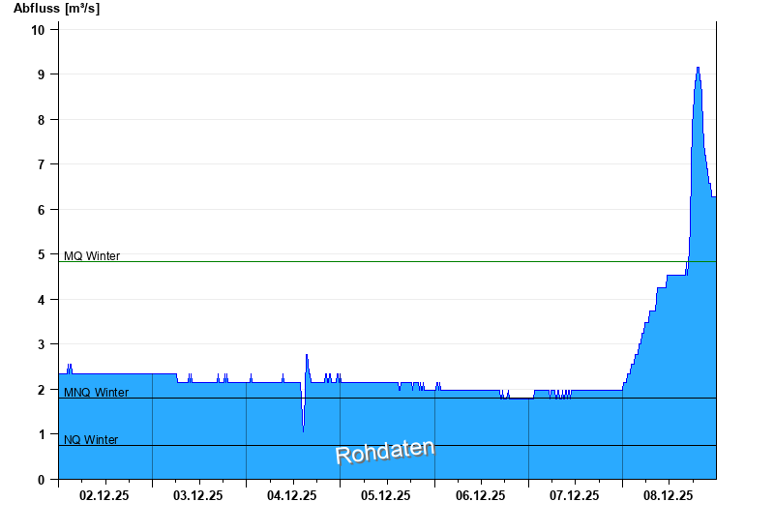
Task: Click the date label 02.12.25
Action: (104, 495)
